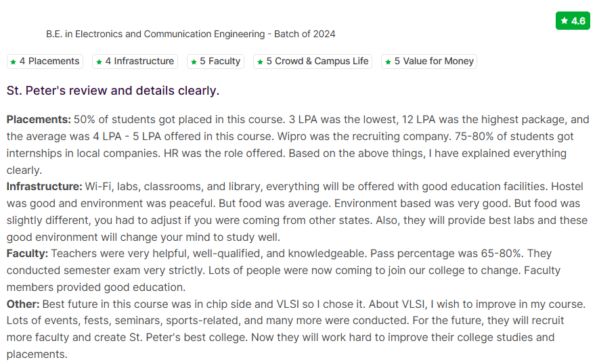Click the bold 'Placements:' section heading
This screenshot has height=364, width=597.
(x=39, y=119)
